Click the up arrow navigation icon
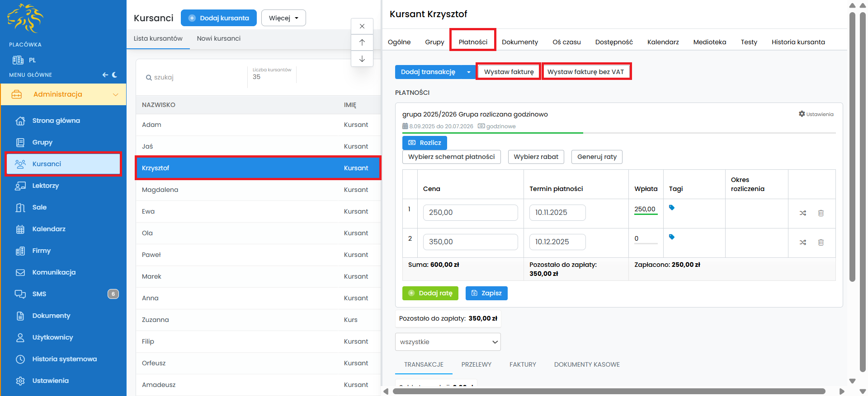 pos(362,42)
